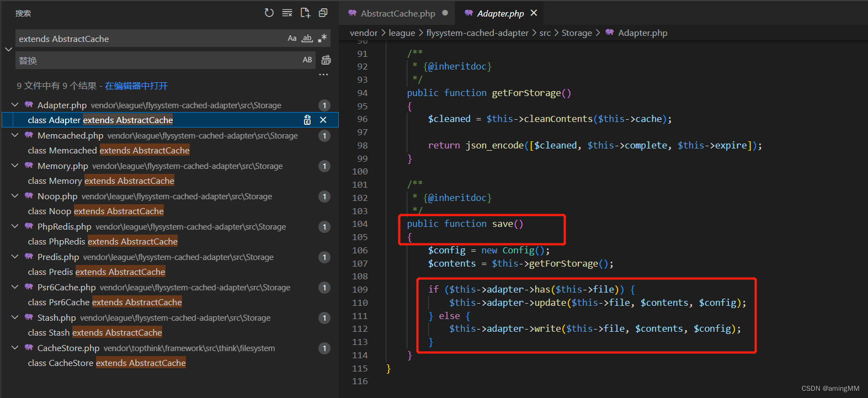The height and width of the screenshot is (398, 868).
Task: Click the CacheStore.php file result row
Action: 171,348
